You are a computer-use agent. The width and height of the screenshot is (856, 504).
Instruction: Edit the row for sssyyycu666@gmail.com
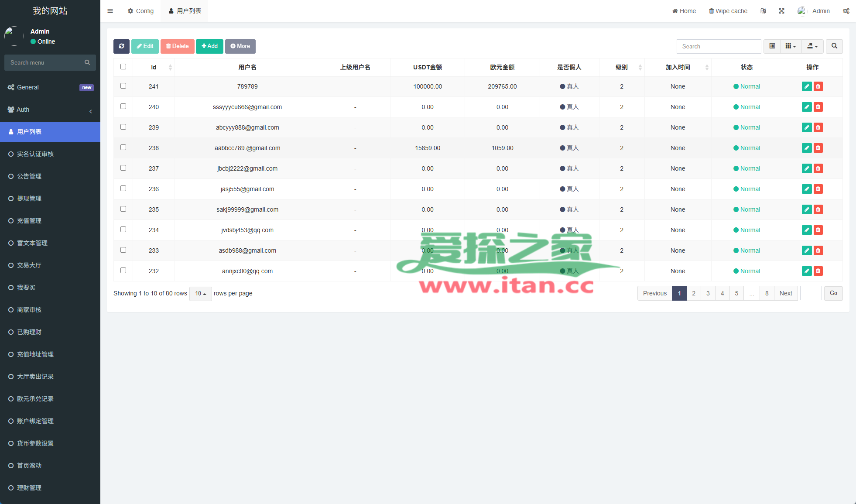[x=807, y=107]
